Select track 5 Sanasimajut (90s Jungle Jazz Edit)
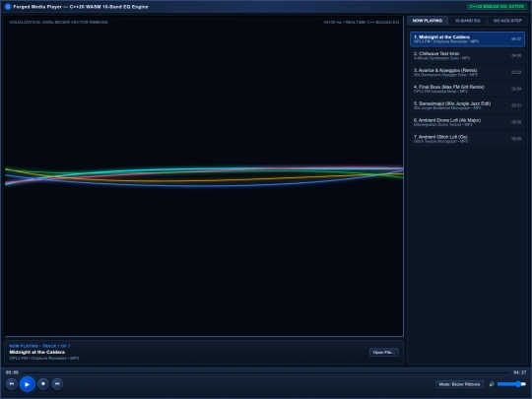The width and height of the screenshot is (532, 399). 467,105
